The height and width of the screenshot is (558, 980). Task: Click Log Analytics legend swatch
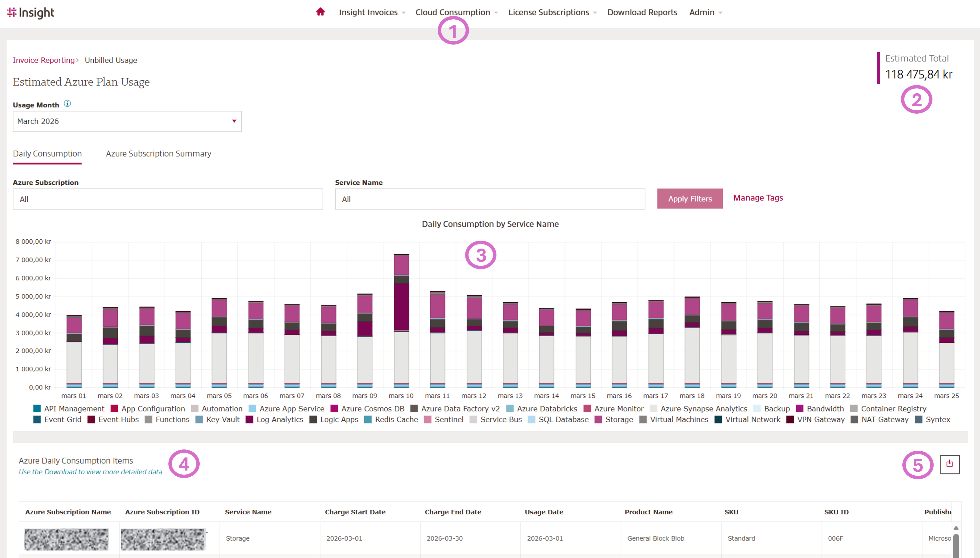click(x=249, y=419)
